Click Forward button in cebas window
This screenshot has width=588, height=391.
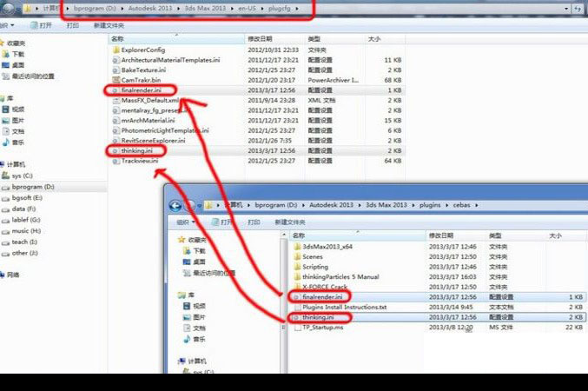pos(190,206)
